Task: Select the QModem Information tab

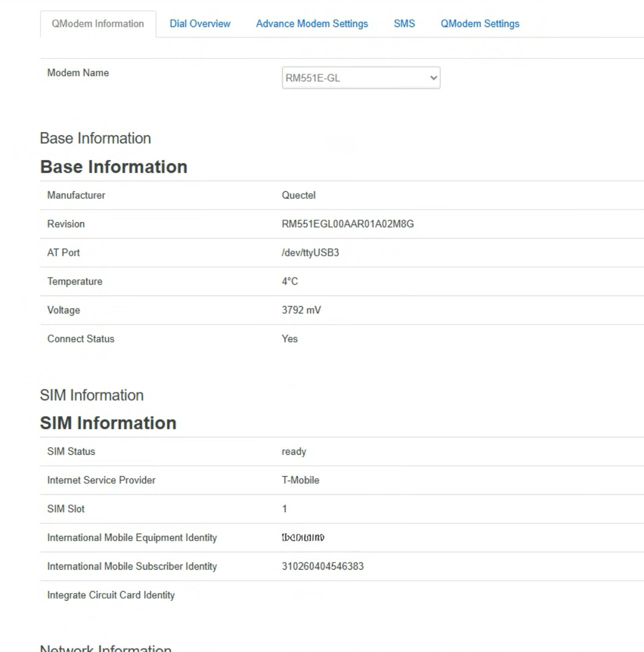Action: [98, 23]
